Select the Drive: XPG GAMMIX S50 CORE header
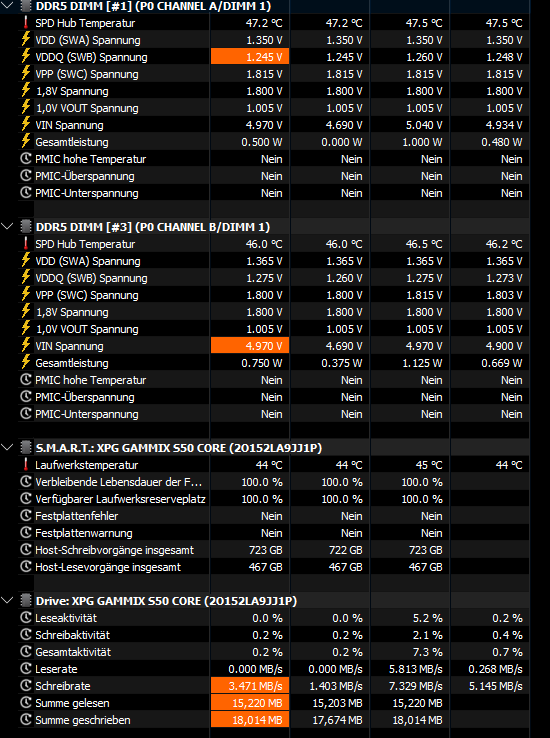 (166, 601)
